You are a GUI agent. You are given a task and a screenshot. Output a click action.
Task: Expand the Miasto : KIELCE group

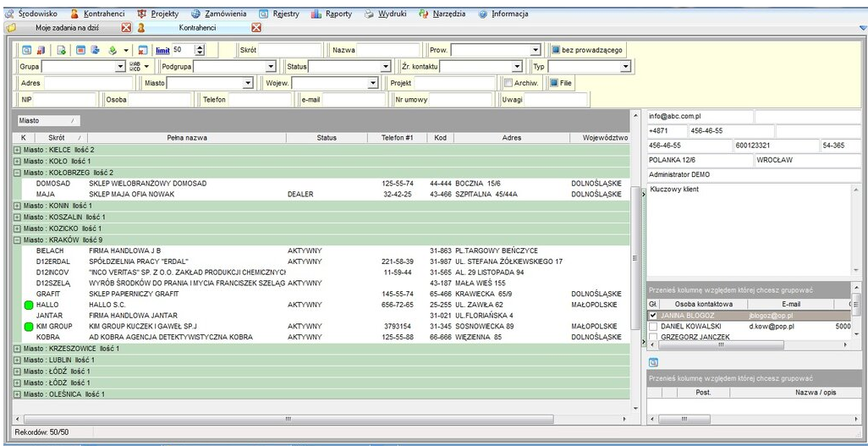[17, 150]
